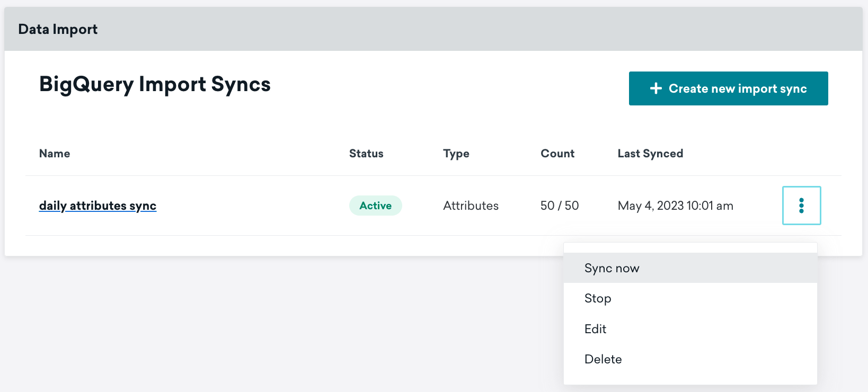Click the Last Synced column header
This screenshot has width=868, height=392.
pyautogui.click(x=650, y=154)
